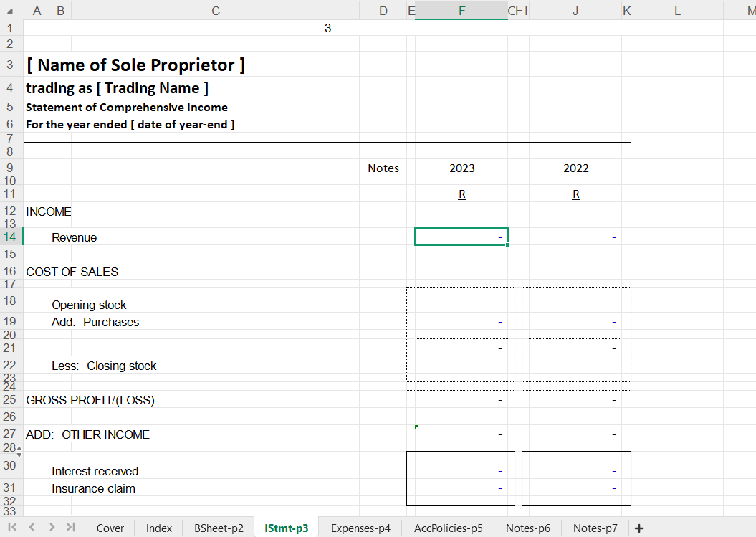Screen dimensions: 756x537
Task: Switch to the BSheet-p2 tab
Action: pos(219,528)
